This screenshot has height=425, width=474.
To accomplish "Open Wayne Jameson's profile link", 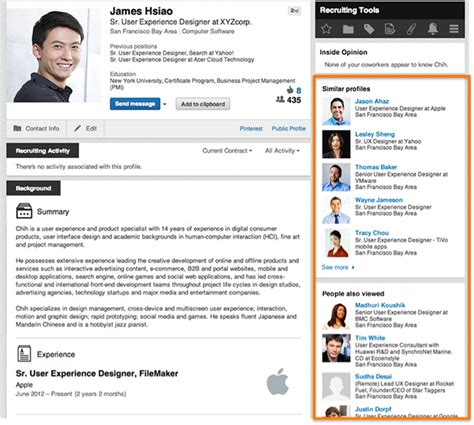I will coord(379,200).
